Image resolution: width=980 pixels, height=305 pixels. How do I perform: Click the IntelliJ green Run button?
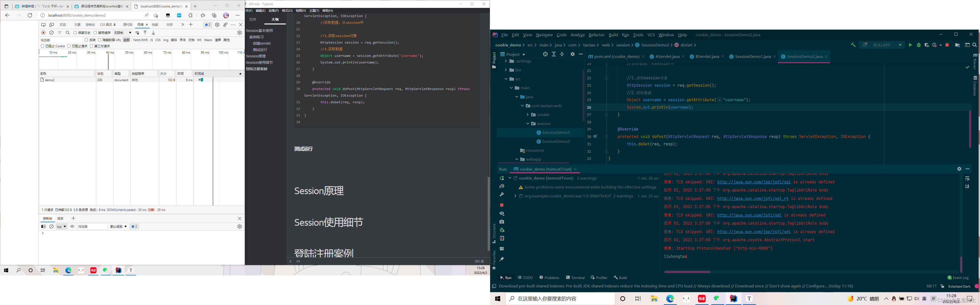(910, 45)
